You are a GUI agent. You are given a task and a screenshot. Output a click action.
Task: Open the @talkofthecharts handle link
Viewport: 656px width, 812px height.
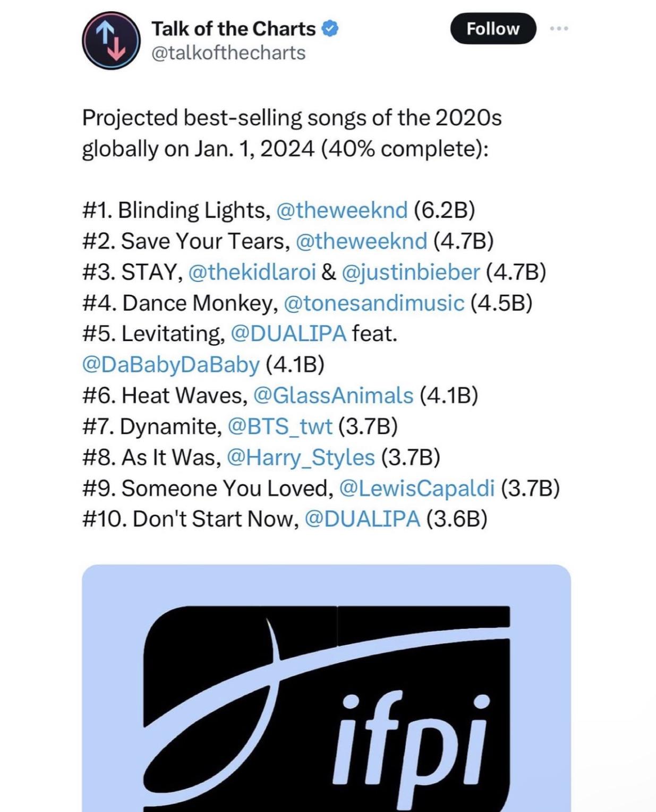click(x=228, y=52)
